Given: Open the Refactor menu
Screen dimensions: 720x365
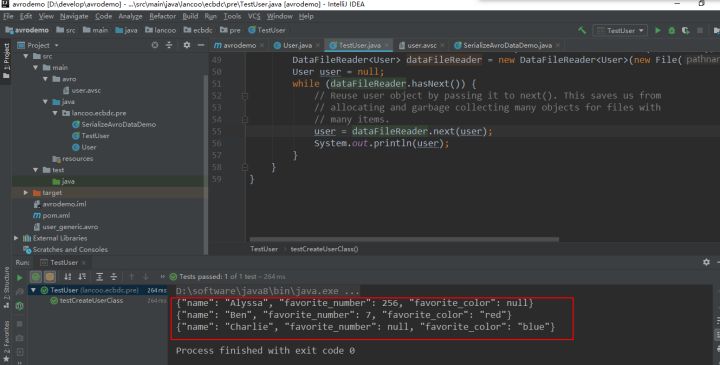Looking at the screenshot, I should (x=162, y=16).
